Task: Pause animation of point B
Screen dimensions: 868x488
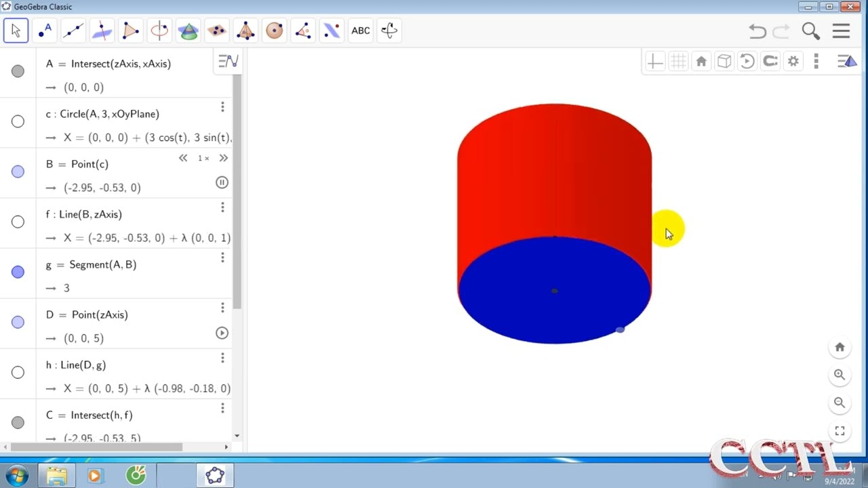Action: pos(222,182)
